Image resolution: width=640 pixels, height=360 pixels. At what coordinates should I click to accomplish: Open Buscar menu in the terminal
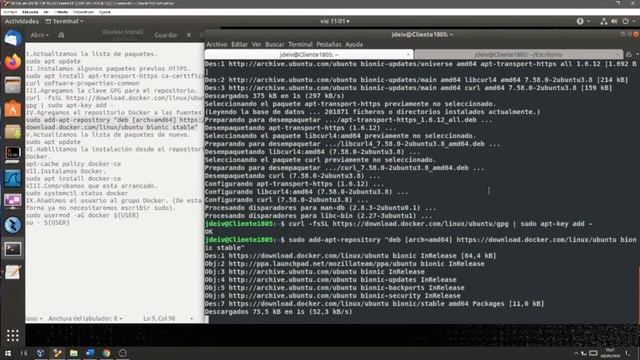point(274,44)
